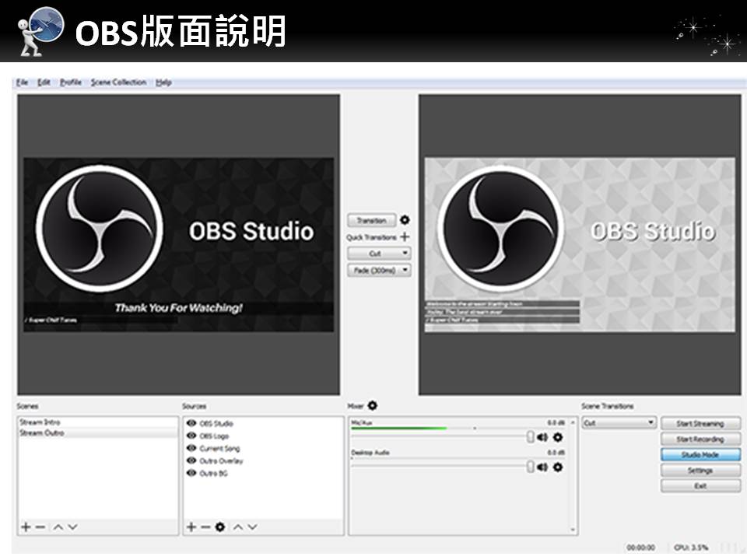Move source up with arrow icon
The height and width of the screenshot is (560, 747).
point(238,527)
